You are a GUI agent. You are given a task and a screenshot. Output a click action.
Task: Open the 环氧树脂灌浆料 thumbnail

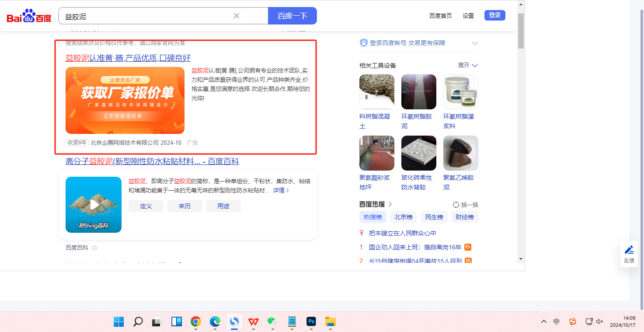pyautogui.click(x=461, y=92)
